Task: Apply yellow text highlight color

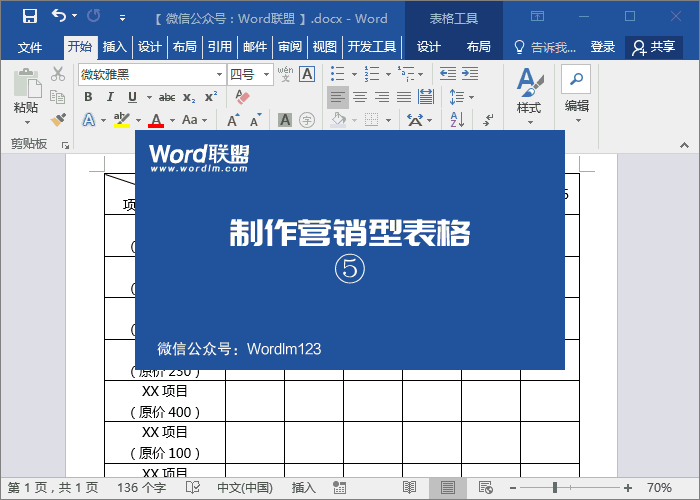Action: tap(121, 120)
